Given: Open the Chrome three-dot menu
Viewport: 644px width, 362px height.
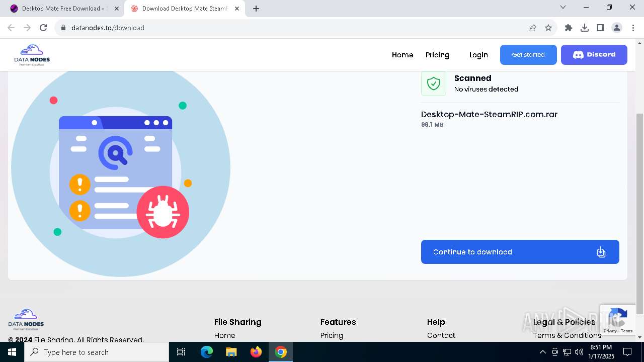Looking at the screenshot, I should 633,28.
